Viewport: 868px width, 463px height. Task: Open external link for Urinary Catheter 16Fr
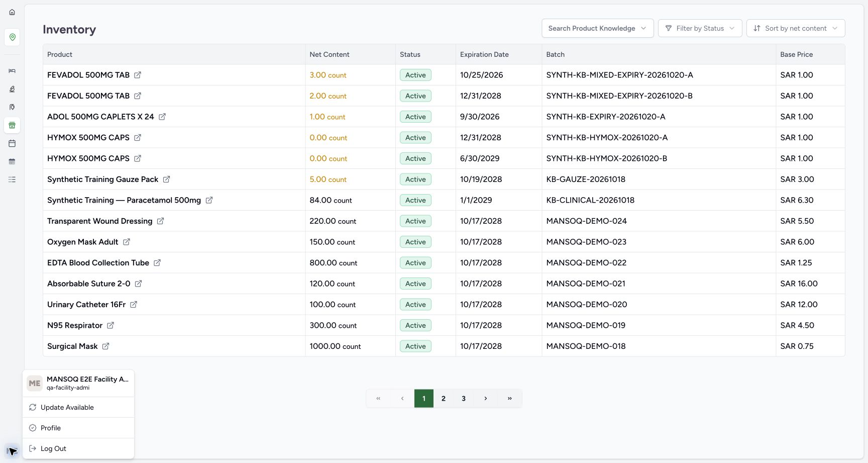[134, 305]
